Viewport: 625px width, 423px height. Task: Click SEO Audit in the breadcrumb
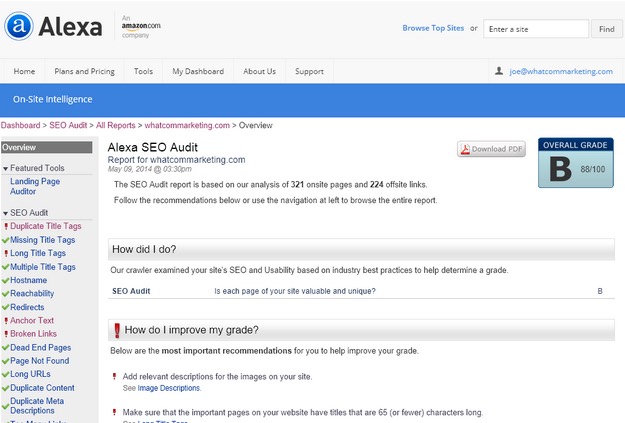pyautogui.click(x=68, y=125)
